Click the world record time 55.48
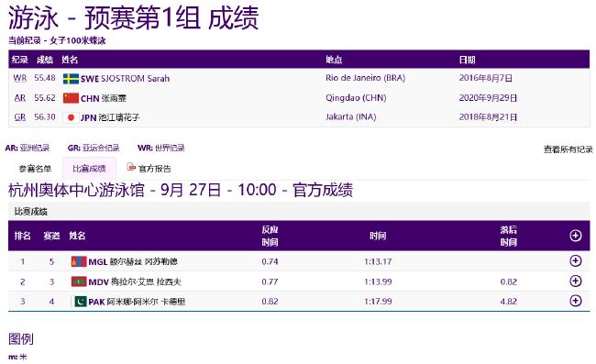596x364 pixels. tap(45, 78)
